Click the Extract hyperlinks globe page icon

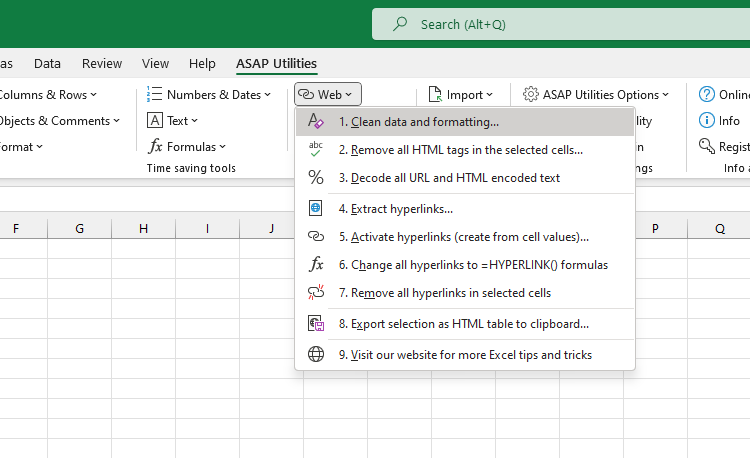coord(316,208)
